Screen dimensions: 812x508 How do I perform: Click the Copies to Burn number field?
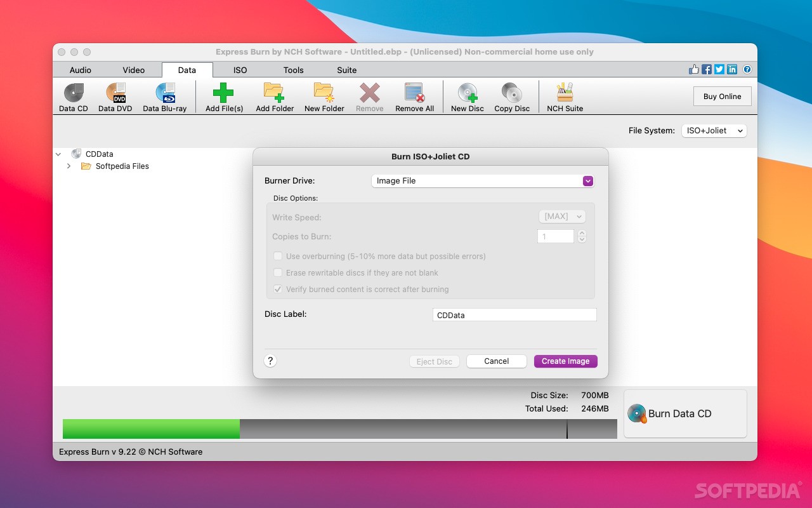pos(556,236)
